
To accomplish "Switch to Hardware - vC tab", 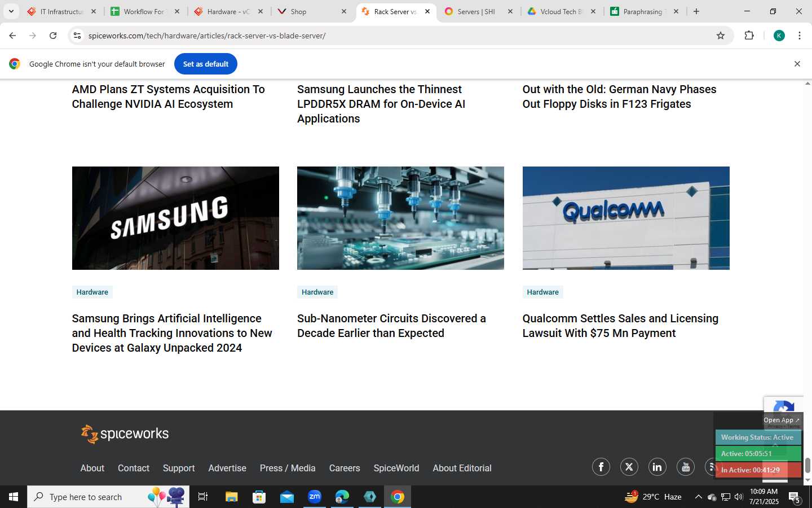I will pos(229,11).
